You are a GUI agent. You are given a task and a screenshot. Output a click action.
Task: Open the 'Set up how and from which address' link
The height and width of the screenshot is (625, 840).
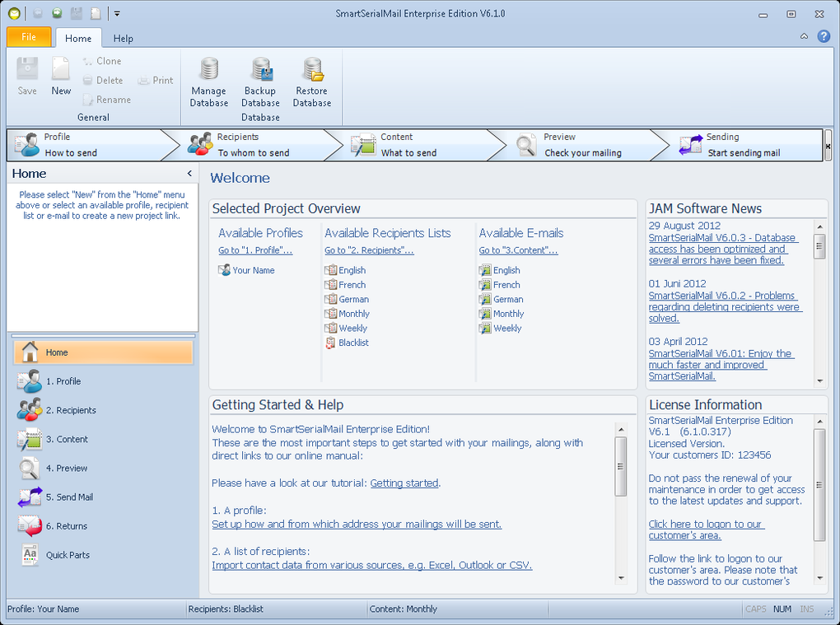click(357, 525)
